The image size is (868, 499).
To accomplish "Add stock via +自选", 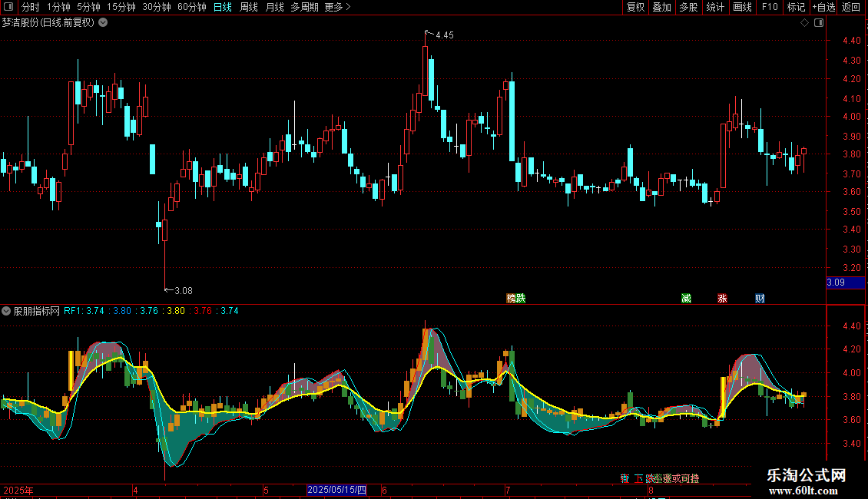I will click(823, 7).
